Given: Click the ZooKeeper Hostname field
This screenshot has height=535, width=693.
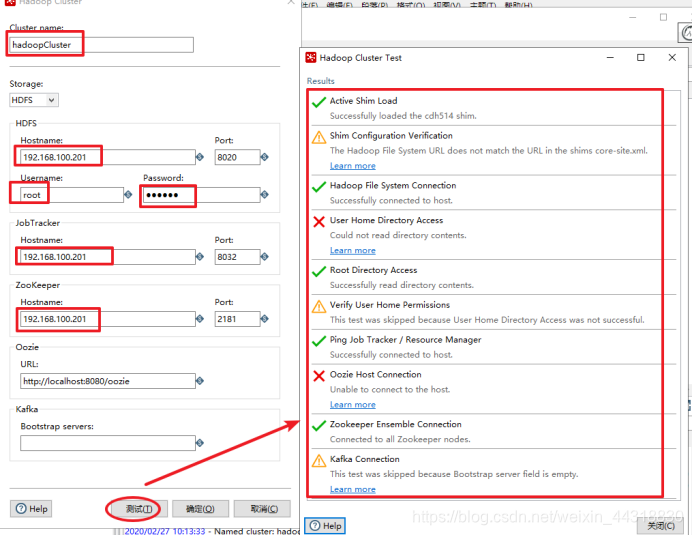Looking at the screenshot, I should tap(108, 319).
